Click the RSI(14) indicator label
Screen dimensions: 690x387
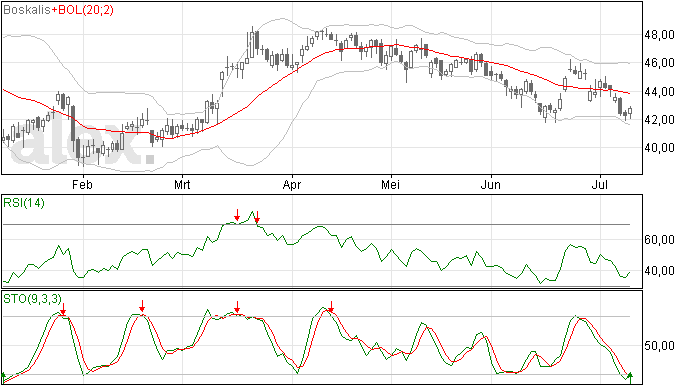tap(24, 203)
